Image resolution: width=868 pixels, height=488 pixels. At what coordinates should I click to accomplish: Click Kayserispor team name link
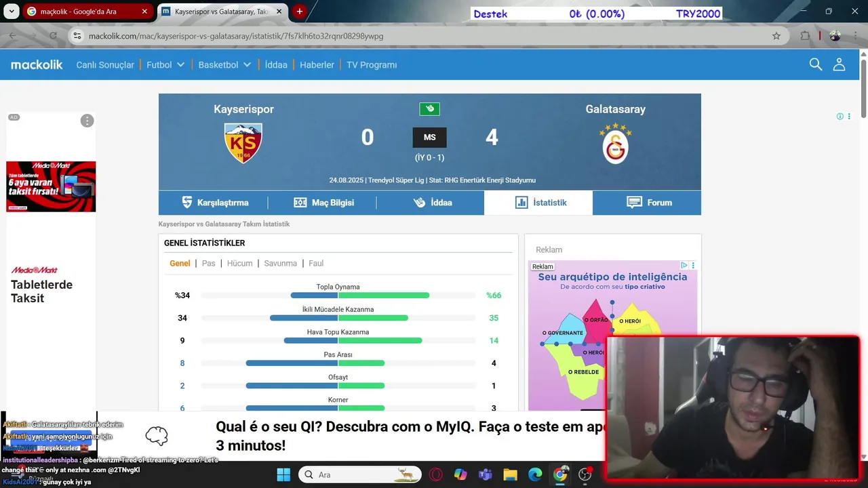[243, 109]
